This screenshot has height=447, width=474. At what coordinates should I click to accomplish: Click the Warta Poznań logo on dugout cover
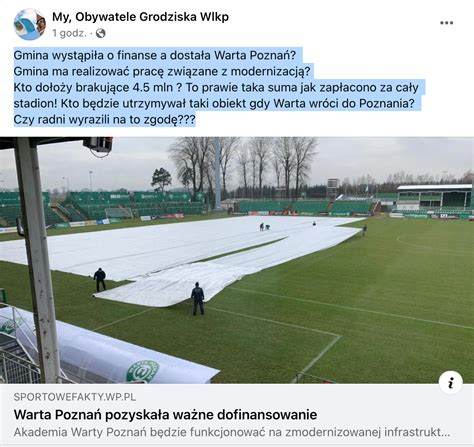point(143,371)
